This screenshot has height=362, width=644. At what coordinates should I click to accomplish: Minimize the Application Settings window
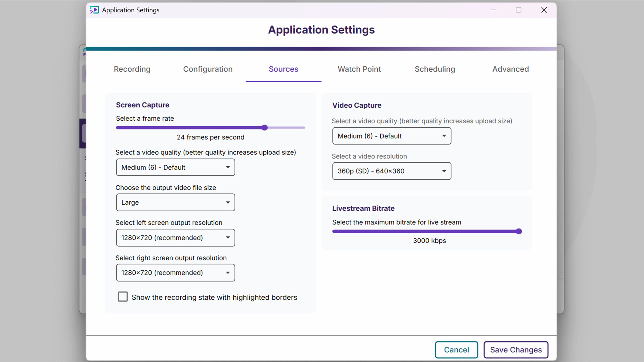(494, 10)
